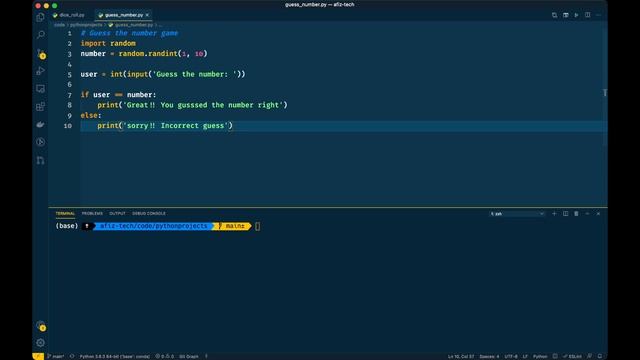This screenshot has width=640, height=360.
Task: Open the Extensions view
Action: [x=40, y=107]
